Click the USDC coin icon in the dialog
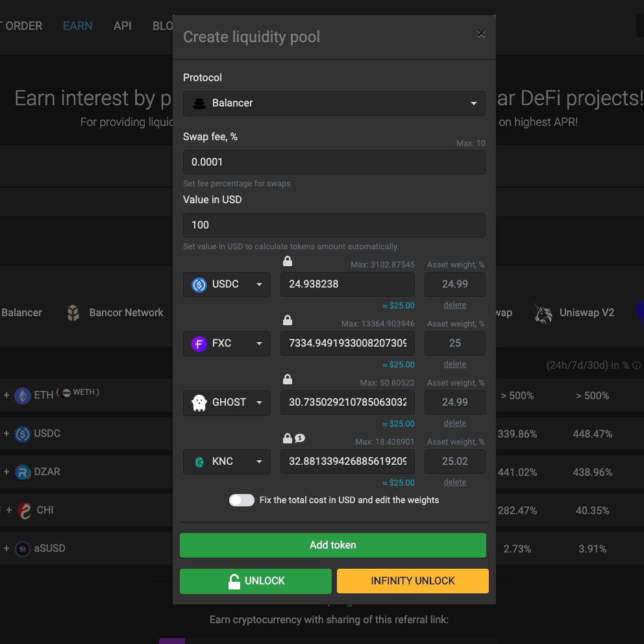This screenshot has height=644, width=644. pyautogui.click(x=199, y=284)
